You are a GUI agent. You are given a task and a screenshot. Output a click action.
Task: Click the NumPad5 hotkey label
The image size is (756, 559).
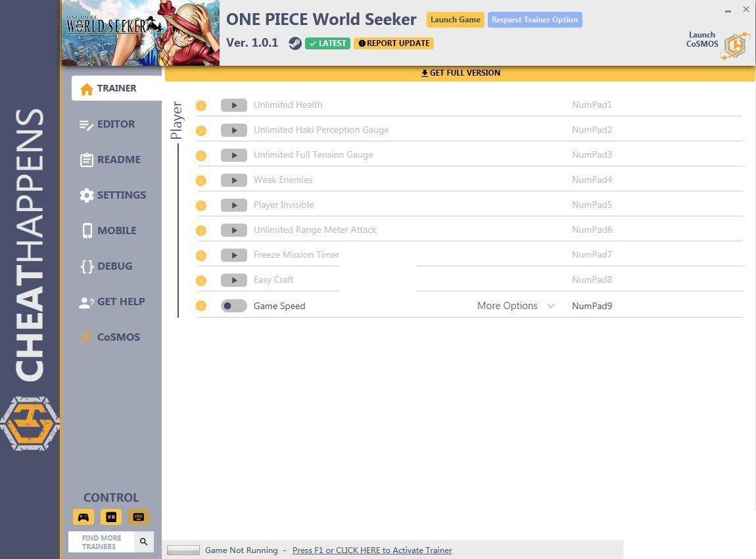(592, 205)
